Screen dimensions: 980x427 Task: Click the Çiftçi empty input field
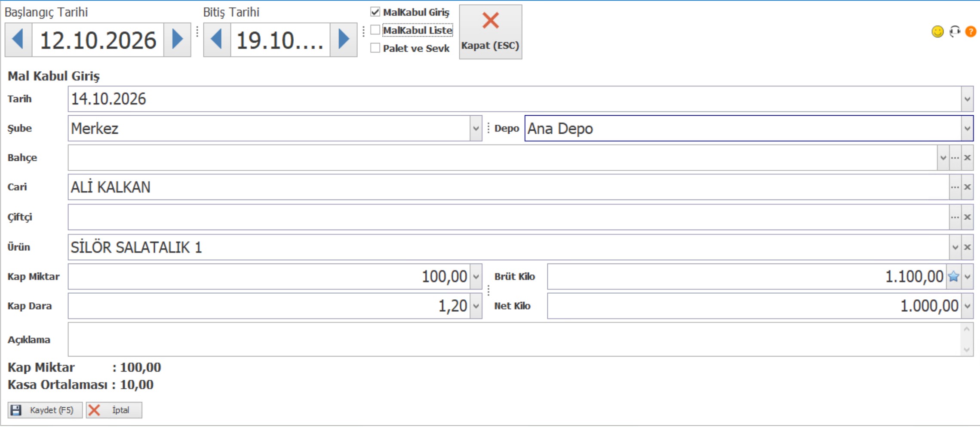coord(509,217)
